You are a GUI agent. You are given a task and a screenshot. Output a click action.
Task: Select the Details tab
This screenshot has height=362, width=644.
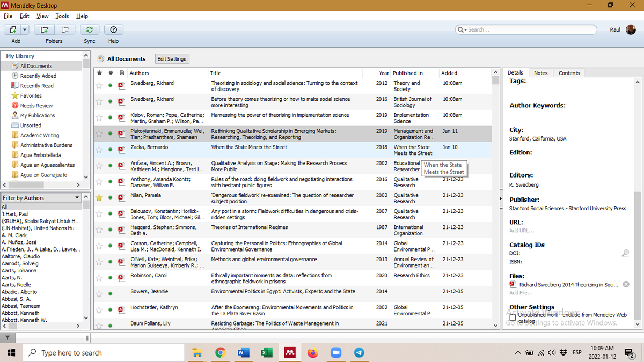[x=515, y=72]
